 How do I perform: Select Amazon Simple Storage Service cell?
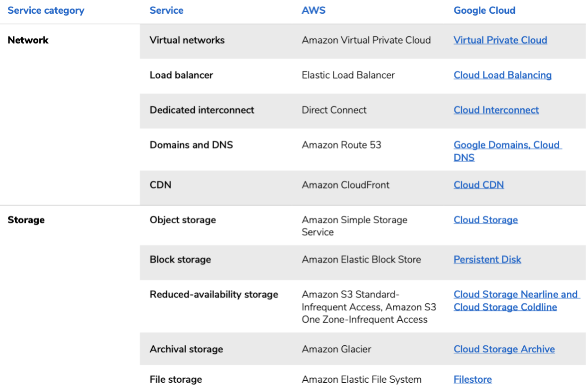pyautogui.click(x=355, y=226)
